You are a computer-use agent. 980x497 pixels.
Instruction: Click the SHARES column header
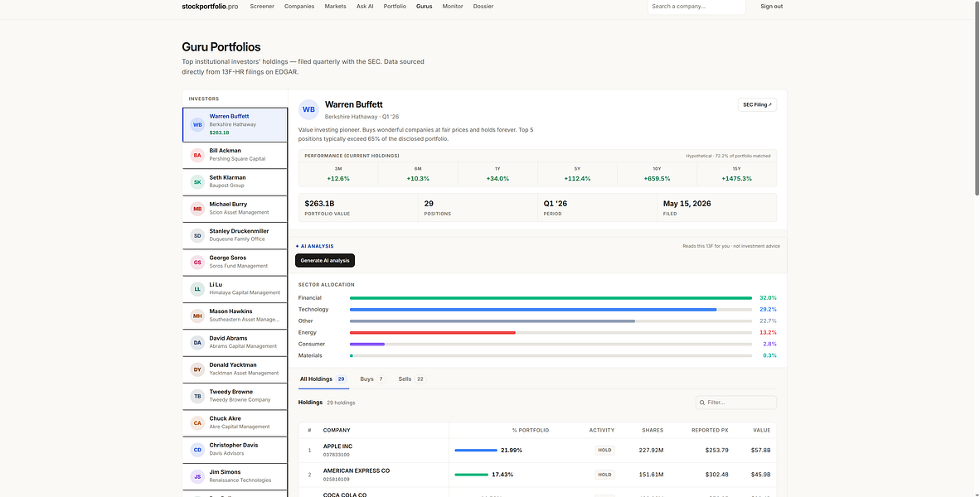click(653, 430)
